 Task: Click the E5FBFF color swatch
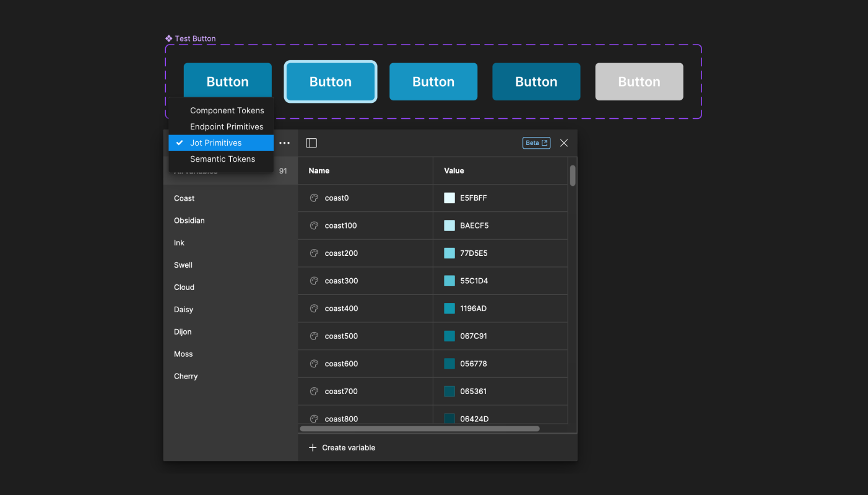coord(449,198)
